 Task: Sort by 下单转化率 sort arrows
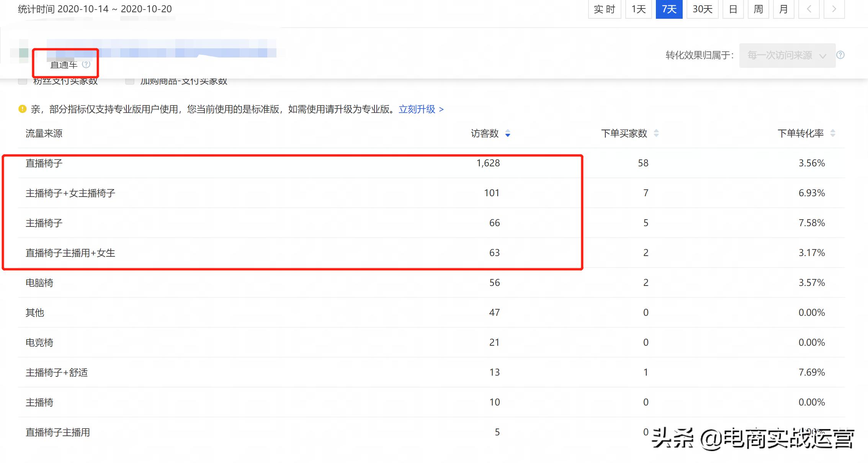point(833,133)
